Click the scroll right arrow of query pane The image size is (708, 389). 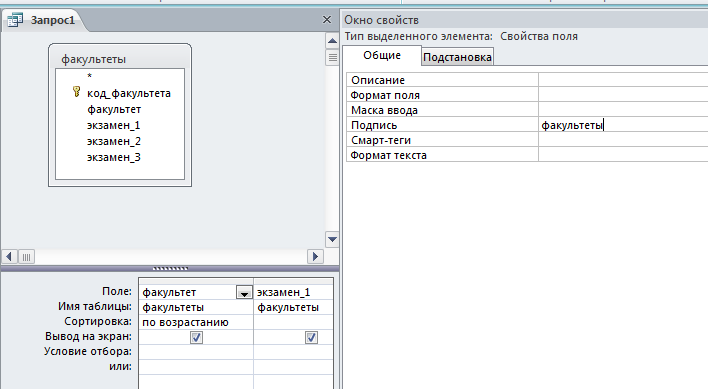[315, 257]
